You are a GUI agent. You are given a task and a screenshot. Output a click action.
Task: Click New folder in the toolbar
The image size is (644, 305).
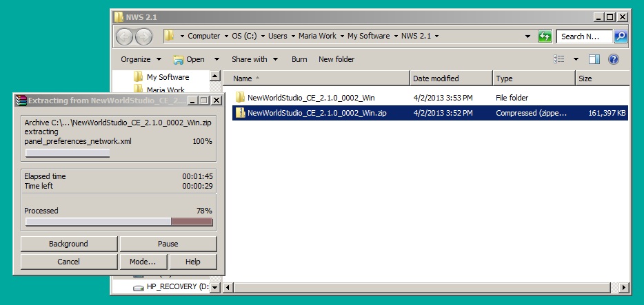336,59
